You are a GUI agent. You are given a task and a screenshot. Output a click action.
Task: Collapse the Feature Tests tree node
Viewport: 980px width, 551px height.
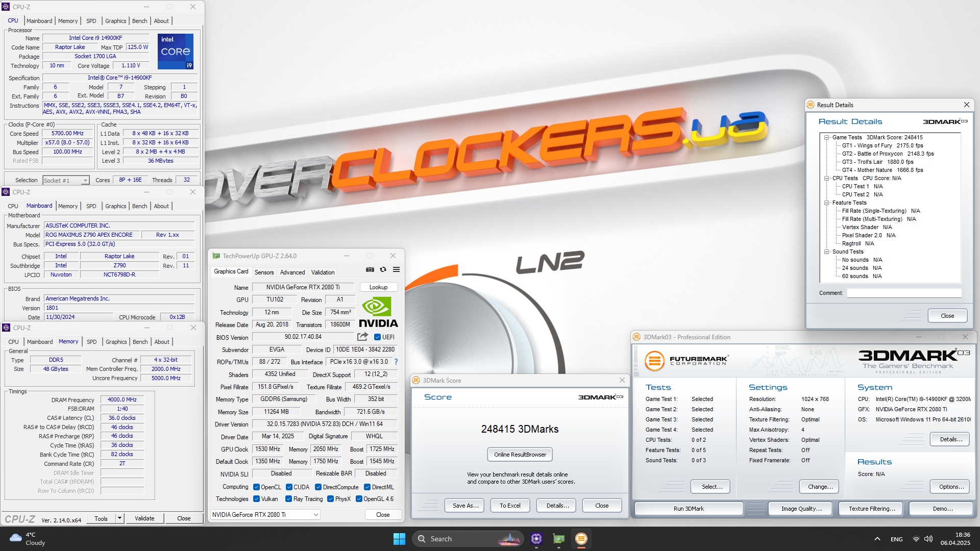826,203
